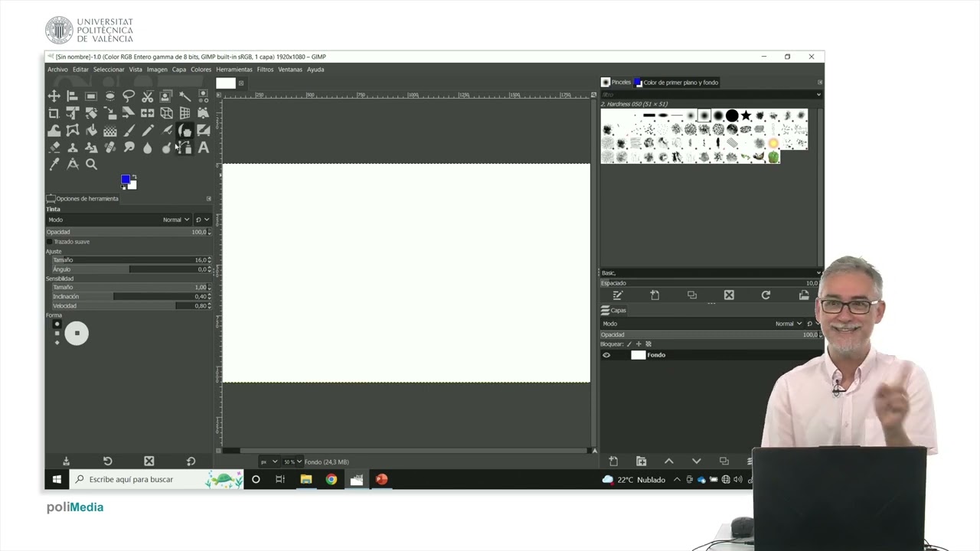This screenshot has height=551, width=980.
Task: Lower layer with down arrow
Action: (696, 461)
